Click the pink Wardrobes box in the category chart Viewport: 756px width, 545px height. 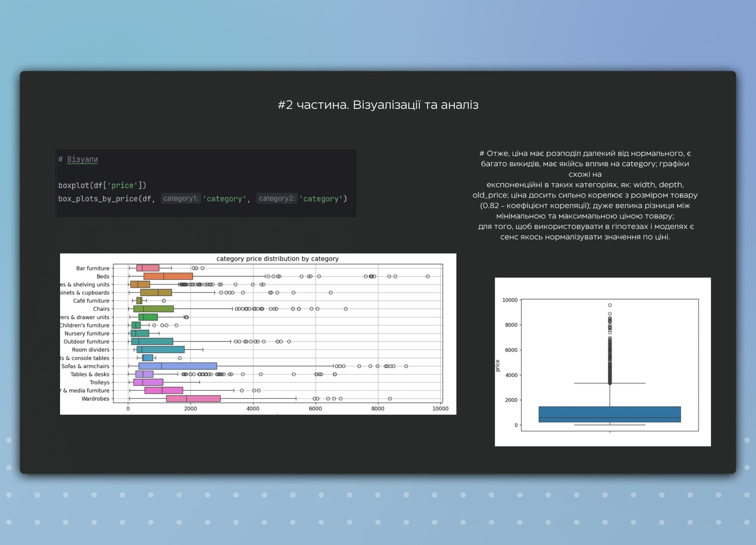point(193,398)
